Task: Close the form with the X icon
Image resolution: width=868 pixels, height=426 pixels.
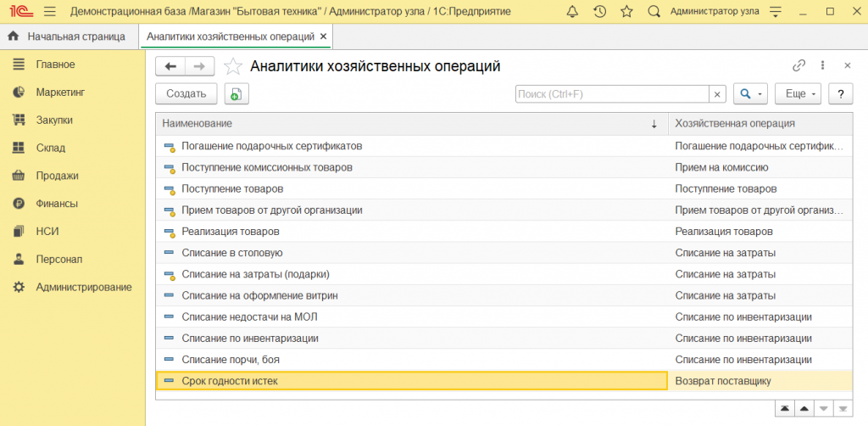Action: tap(847, 65)
